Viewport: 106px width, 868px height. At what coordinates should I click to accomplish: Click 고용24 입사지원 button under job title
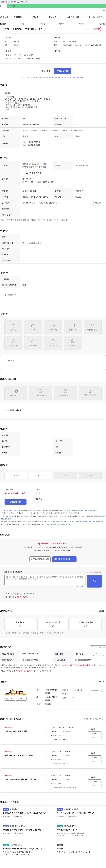point(63,71)
